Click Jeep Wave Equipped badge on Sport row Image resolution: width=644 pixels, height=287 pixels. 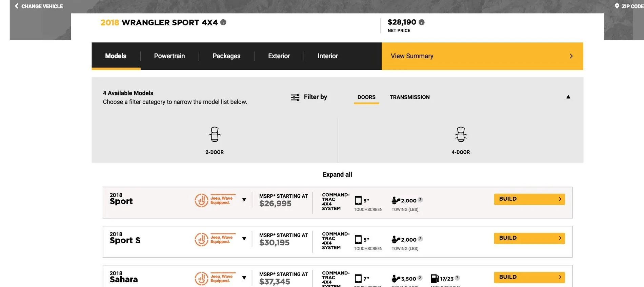click(215, 200)
